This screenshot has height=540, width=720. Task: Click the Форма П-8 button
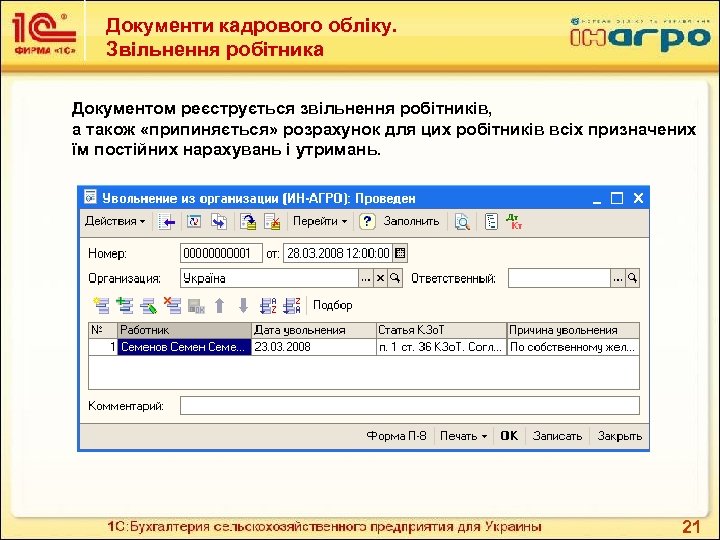396,436
